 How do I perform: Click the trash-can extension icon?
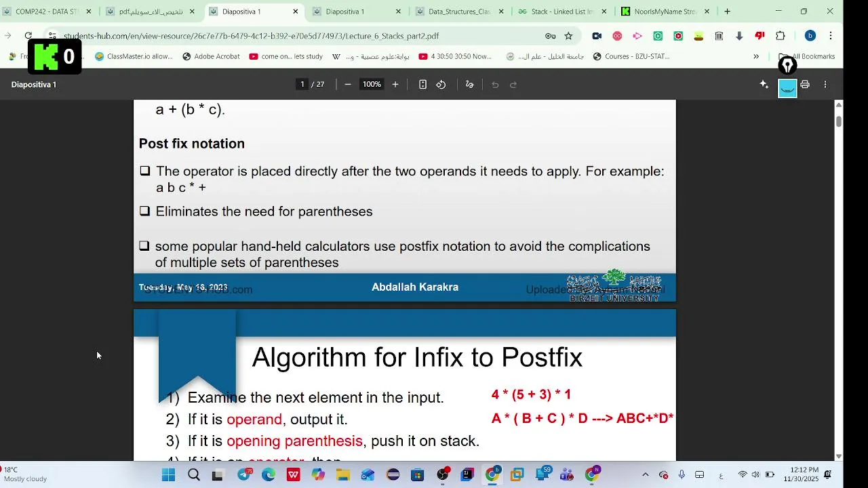(719, 36)
